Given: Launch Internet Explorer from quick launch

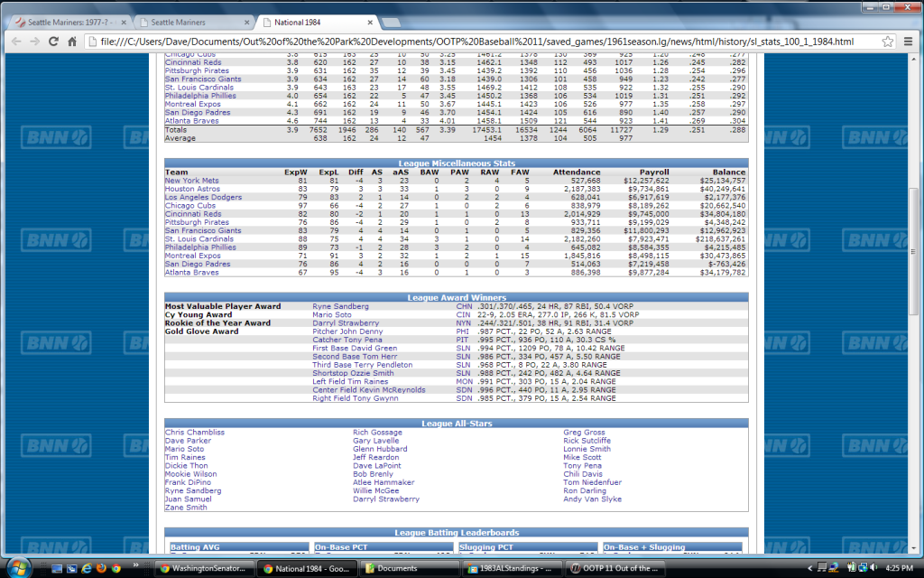Looking at the screenshot, I should click(87, 569).
